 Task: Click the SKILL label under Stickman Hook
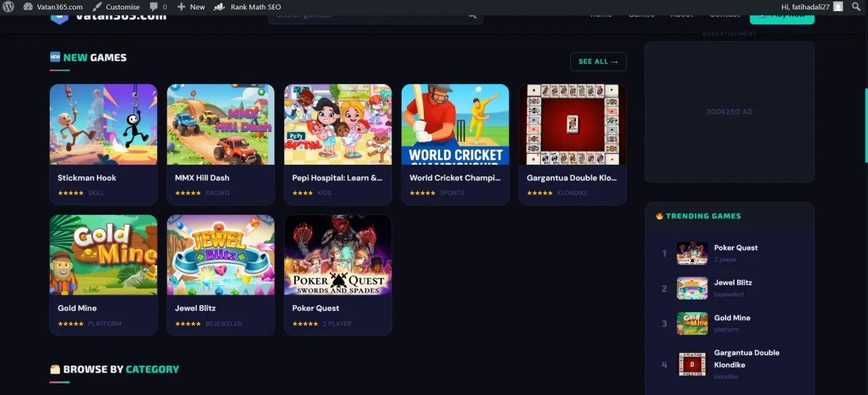click(x=96, y=193)
